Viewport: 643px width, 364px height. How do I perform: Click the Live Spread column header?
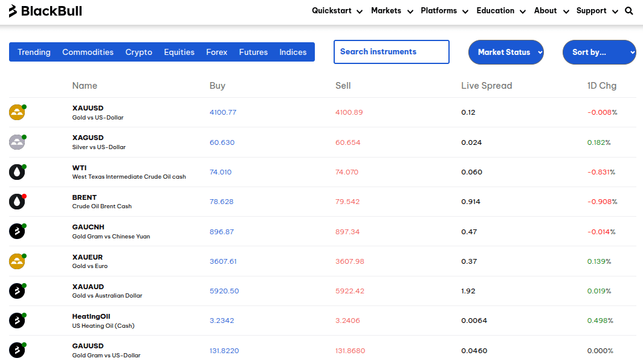point(486,86)
